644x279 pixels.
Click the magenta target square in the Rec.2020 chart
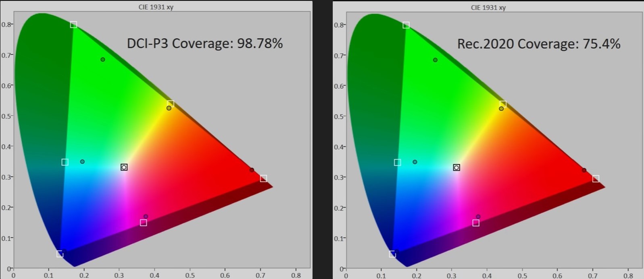[x=476, y=223]
